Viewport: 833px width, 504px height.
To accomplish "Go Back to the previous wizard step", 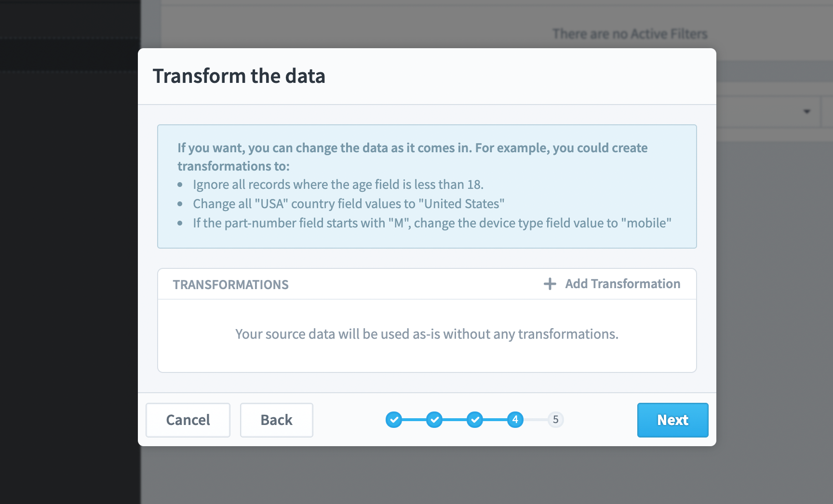I will (277, 420).
